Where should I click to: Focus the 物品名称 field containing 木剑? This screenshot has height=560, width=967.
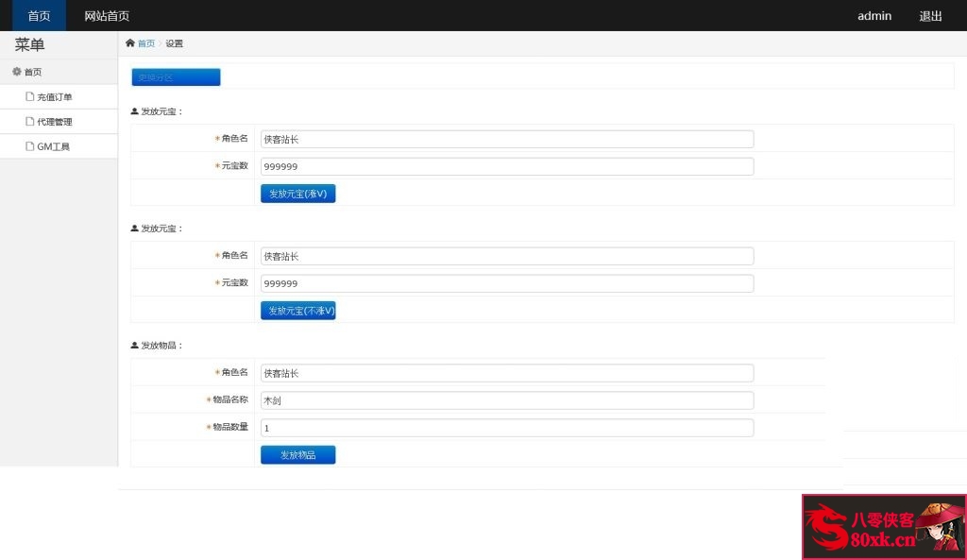506,400
